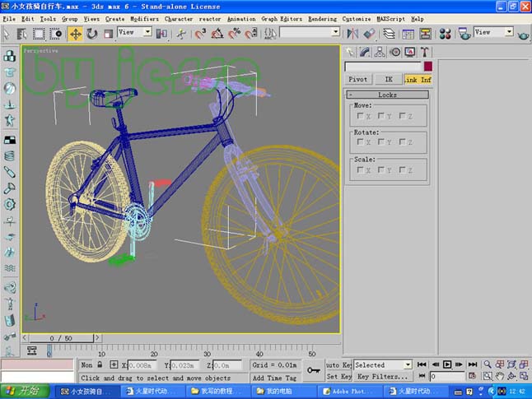Switch to the Hierarchy command panel
Image resolution: width=532 pixels, height=399 pixels.
(x=380, y=52)
